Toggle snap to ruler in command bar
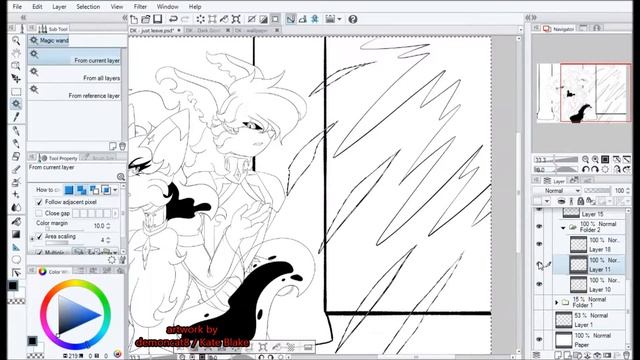The image size is (640, 360). tap(291, 19)
